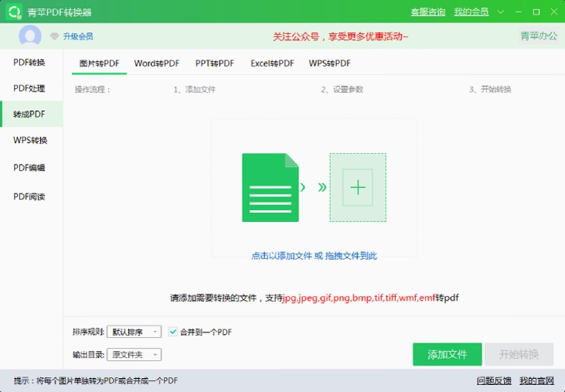Click the 3、开始转换 step label
The image size is (565, 392).
tap(490, 90)
